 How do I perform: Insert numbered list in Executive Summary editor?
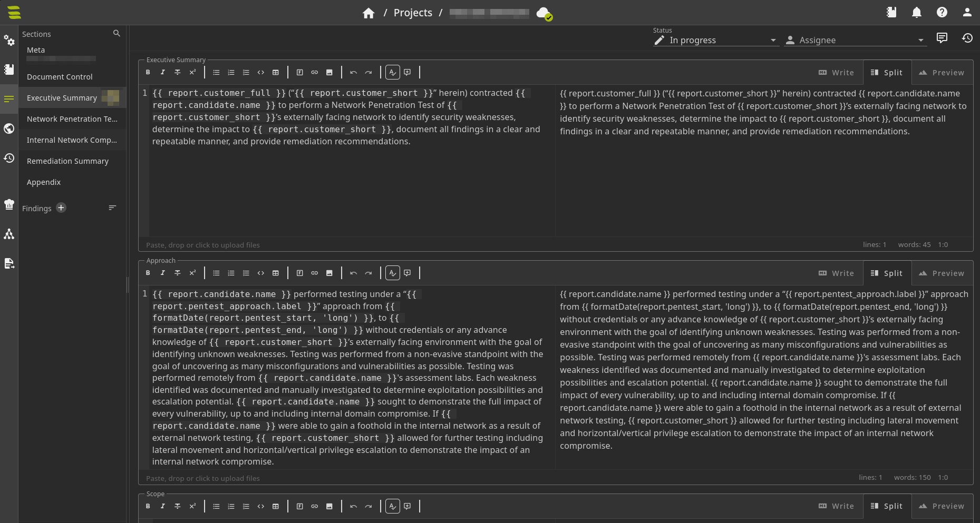coord(231,72)
